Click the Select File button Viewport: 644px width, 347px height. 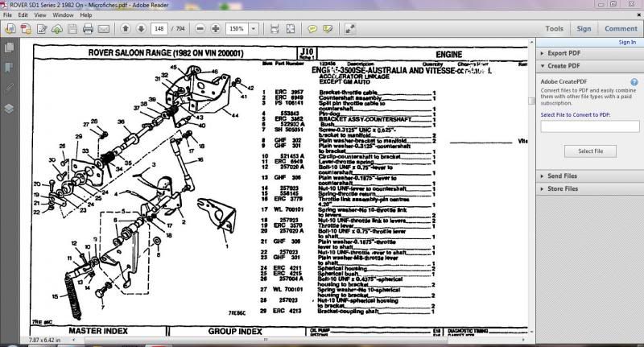point(590,151)
